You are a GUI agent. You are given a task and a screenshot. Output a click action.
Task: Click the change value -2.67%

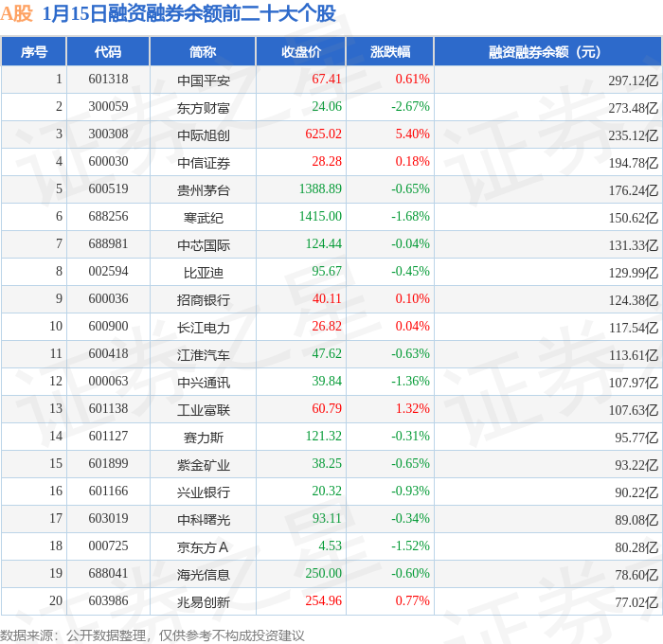tap(410, 107)
